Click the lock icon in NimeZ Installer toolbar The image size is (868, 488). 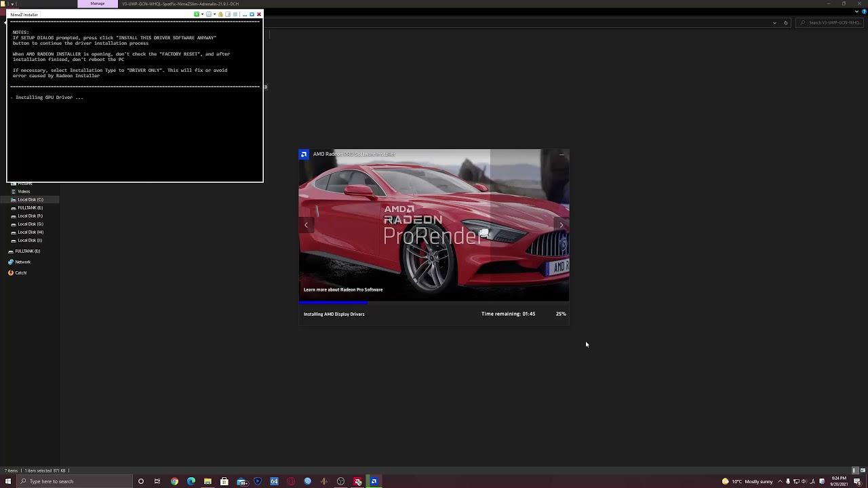click(x=220, y=14)
